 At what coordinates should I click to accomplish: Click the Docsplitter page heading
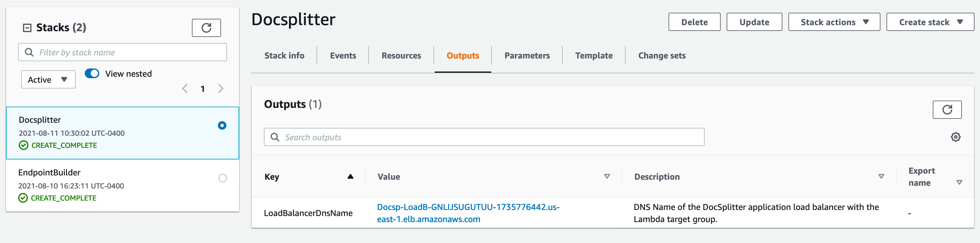(293, 19)
